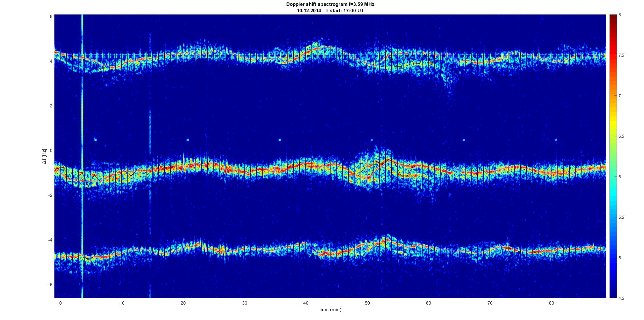Click the y-axis tick label -2
This screenshot has height=320, width=644.
coord(50,195)
